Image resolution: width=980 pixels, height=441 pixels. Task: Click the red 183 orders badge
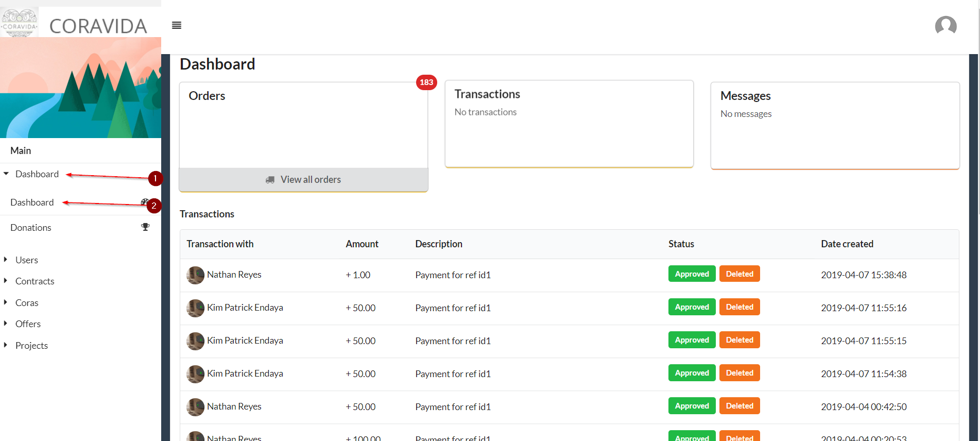pyautogui.click(x=426, y=82)
